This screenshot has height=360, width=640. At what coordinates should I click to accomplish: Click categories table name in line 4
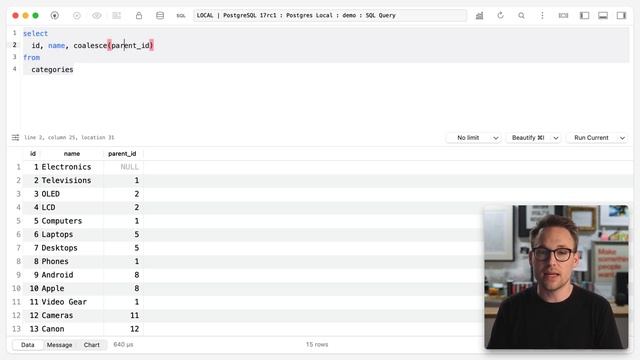[52, 69]
